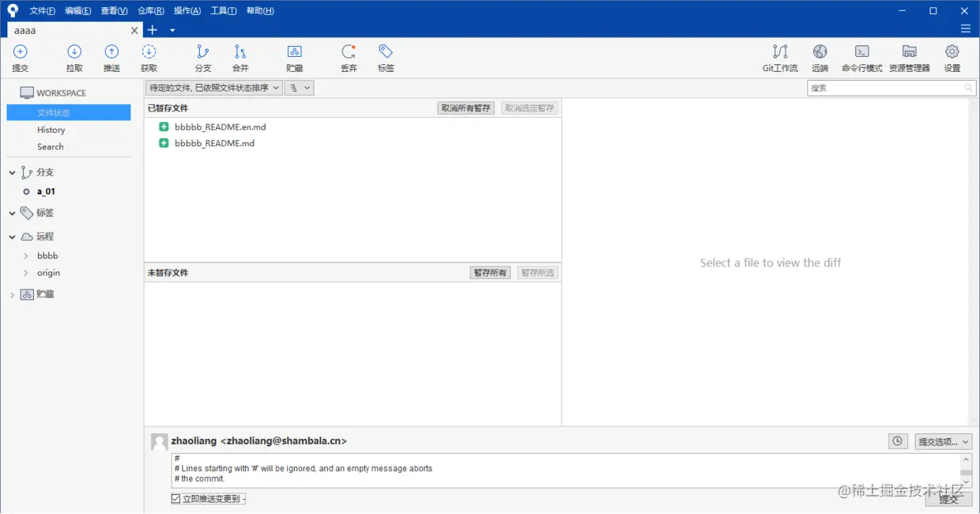The width and height of the screenshot is (980, 514).
Task: Click the Fetch (获取) toolbar icon
Action: tap(149, 51)
